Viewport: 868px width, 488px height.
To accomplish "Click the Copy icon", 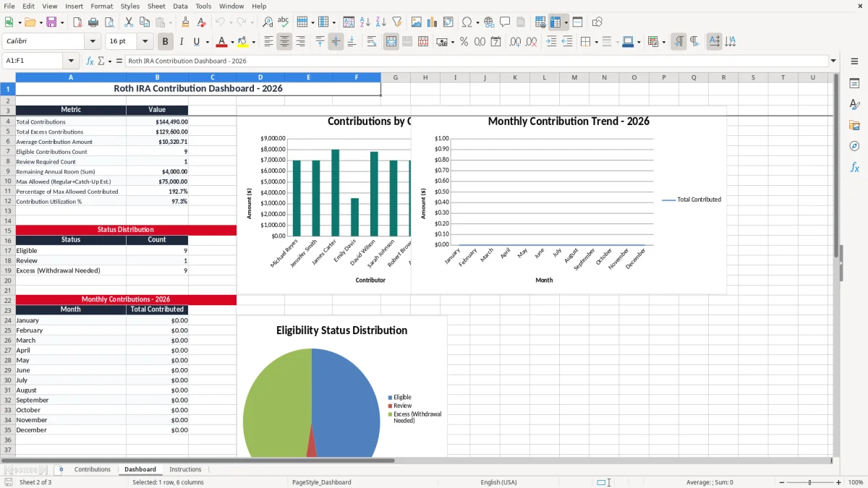I will pos(145,22).
